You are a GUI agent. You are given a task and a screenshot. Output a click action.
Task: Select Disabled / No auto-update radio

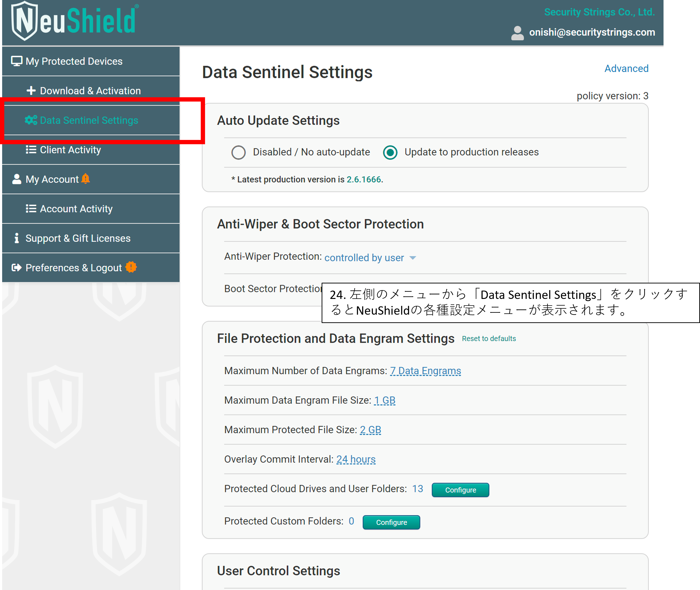click(x=238, y=153)
